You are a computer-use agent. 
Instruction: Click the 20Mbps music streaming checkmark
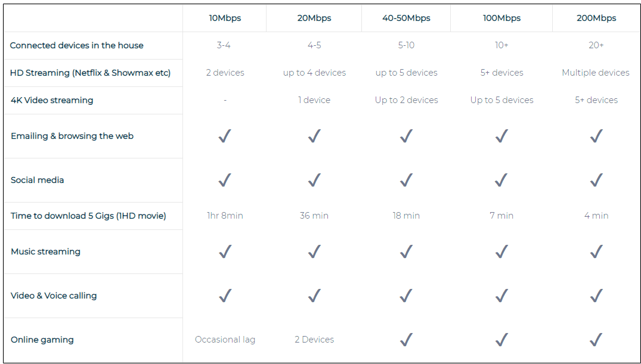coord(314,252)
